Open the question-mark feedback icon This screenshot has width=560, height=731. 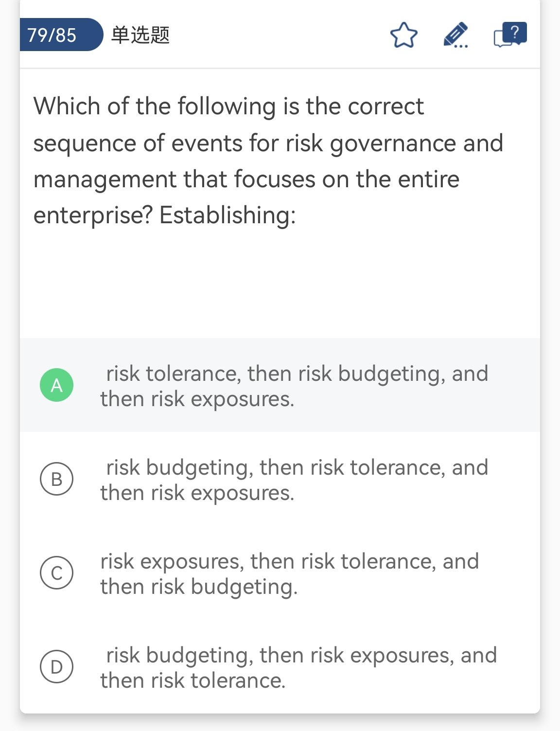510,35
